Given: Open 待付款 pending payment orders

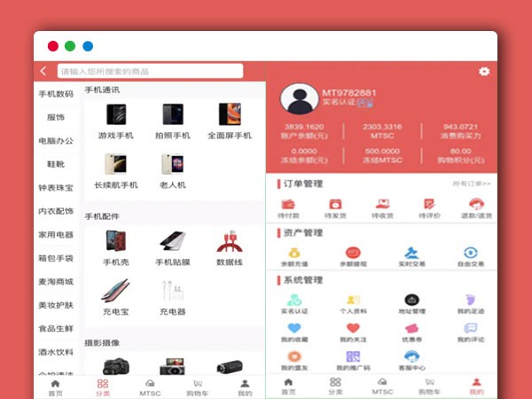Looking at the screenshot, I should pos(286,206).
